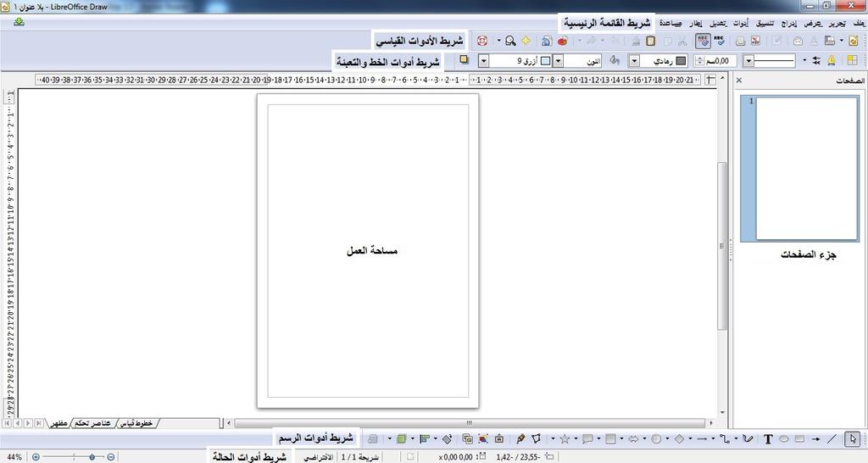Toggle Edit File mode icon
Screen dimensions: 868x463
pos(777,41)
